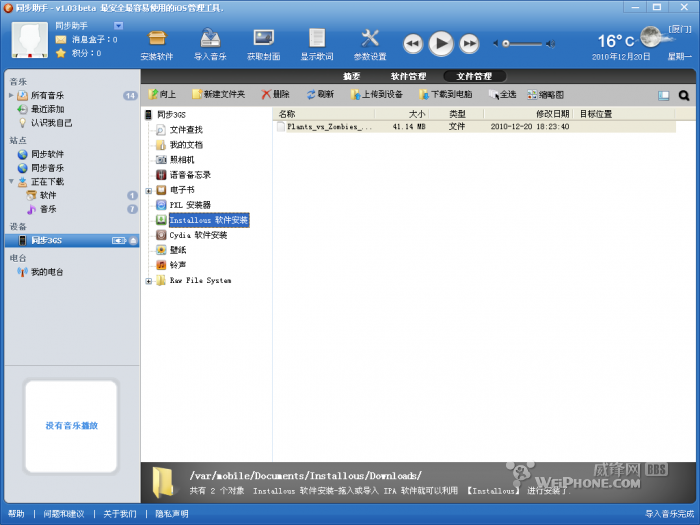Screen dimensions: 700x525
Task: Open 最近添加 recently added list
Action: [x=47, y=109]
